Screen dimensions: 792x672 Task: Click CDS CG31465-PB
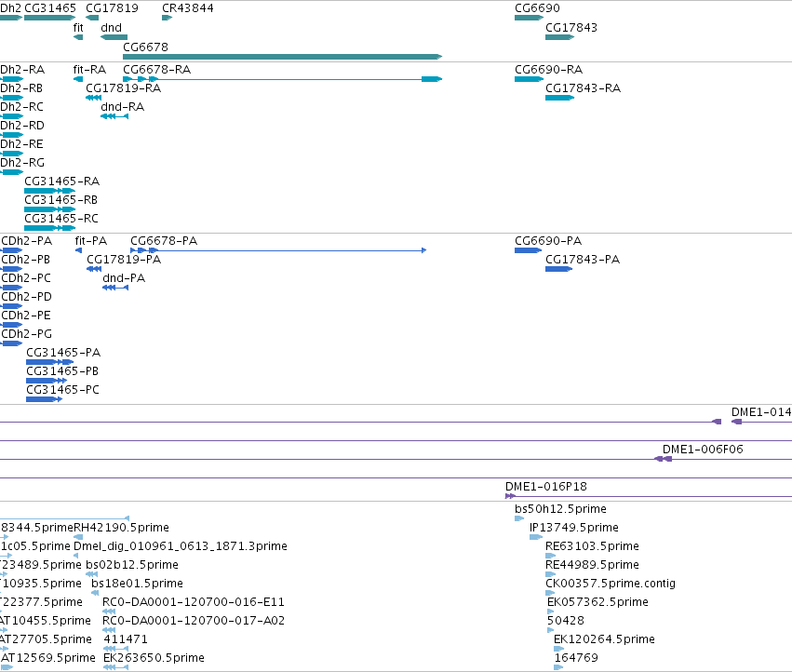coord(47,381)
